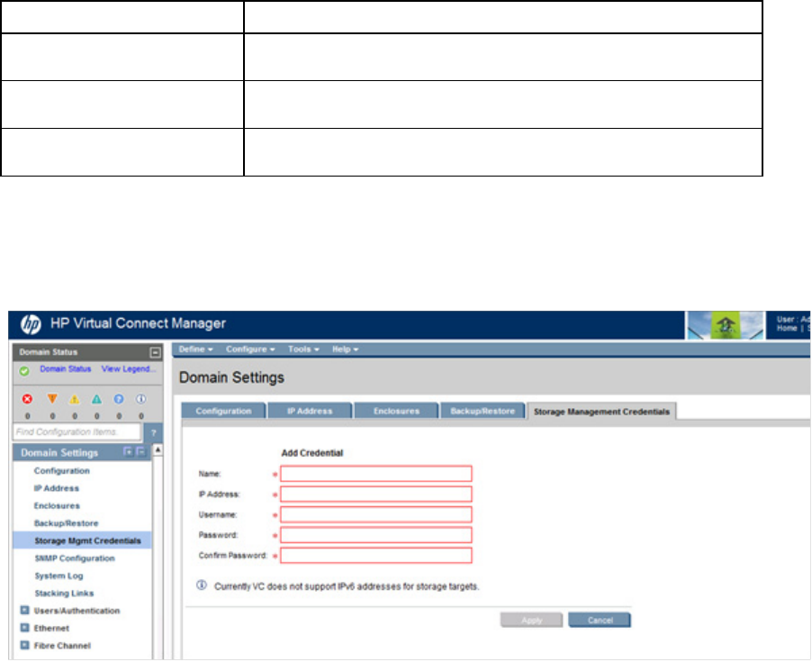Image resolution: width=812 pixels, height=662 pixels.
Task: Click the Name input field
Action: tap(376, 474)
